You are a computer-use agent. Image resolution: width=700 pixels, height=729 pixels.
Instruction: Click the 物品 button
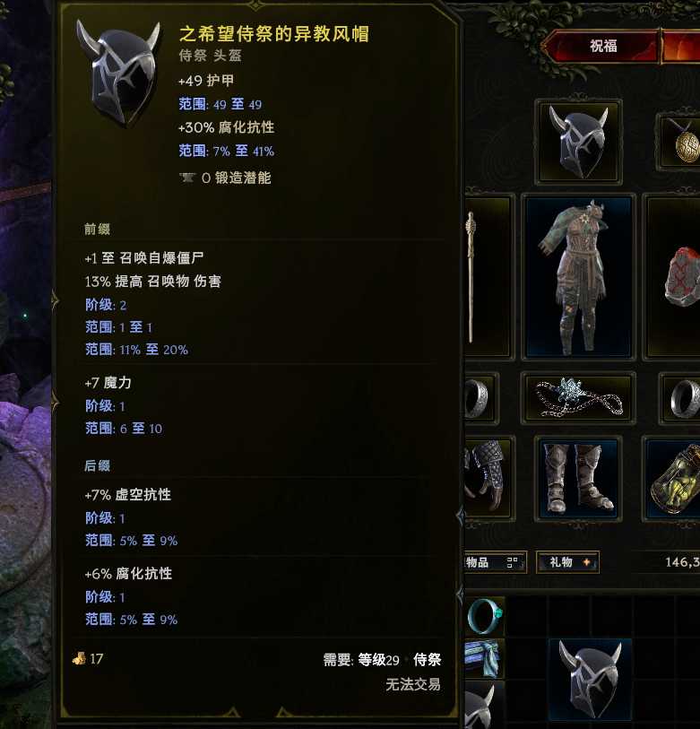click(x=496, y=562)
